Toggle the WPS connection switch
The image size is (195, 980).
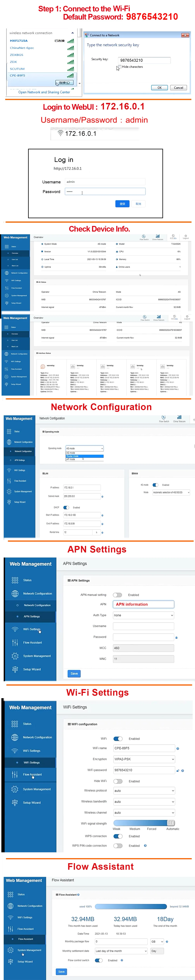click(x=118, y=836)
